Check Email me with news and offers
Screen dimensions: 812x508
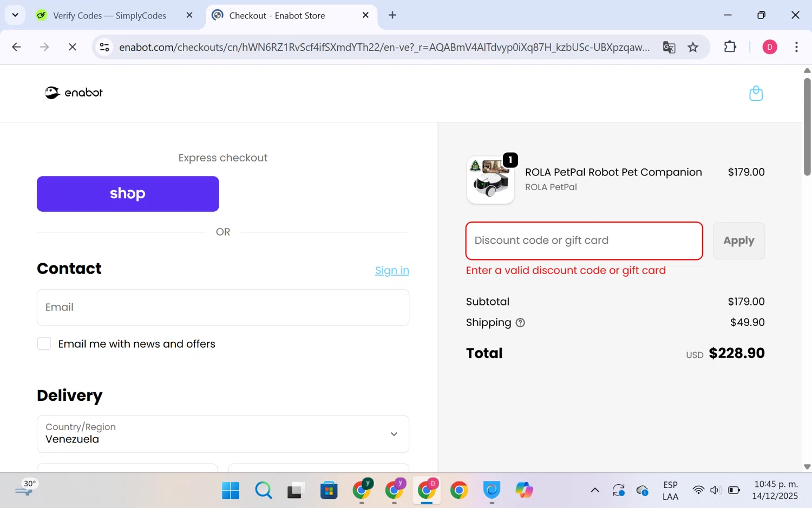(x=44, y=344)
